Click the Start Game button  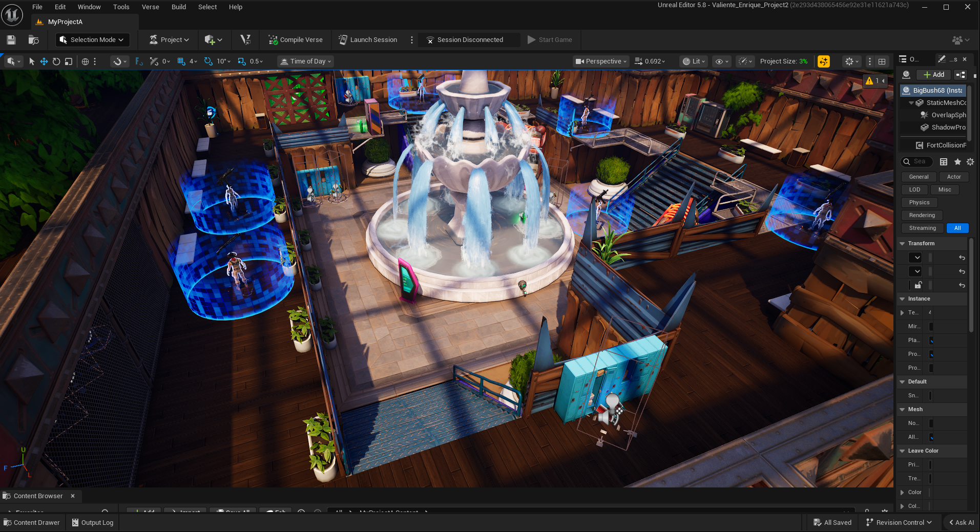(550, 40)
